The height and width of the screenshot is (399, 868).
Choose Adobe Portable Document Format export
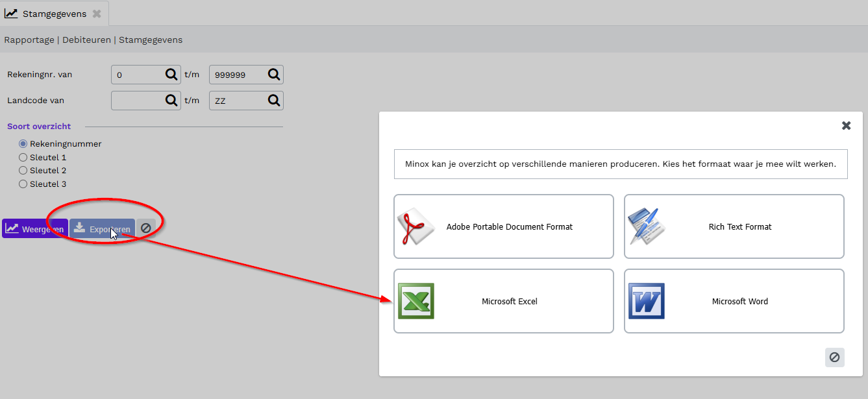tap(504, 226)
